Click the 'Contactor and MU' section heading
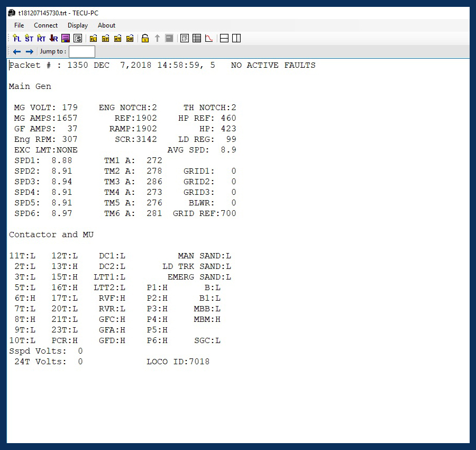Screen dimensions: 476x450 point(51,235)
